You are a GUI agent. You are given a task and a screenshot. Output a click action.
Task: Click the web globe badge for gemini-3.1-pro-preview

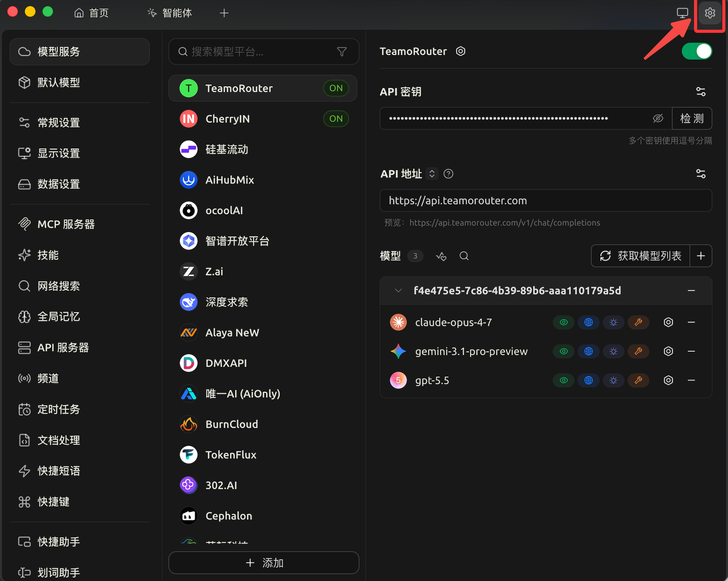click(588, 351)
